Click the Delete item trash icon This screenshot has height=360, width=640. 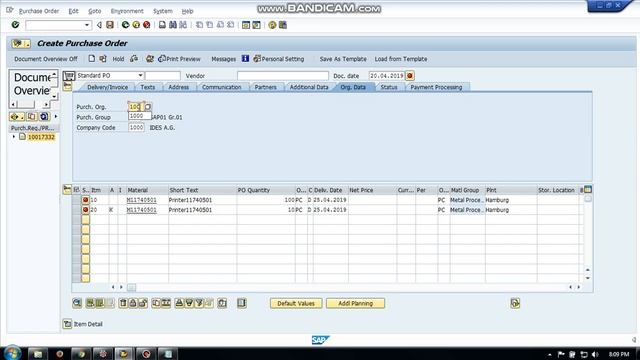click(x=123, y=303)
